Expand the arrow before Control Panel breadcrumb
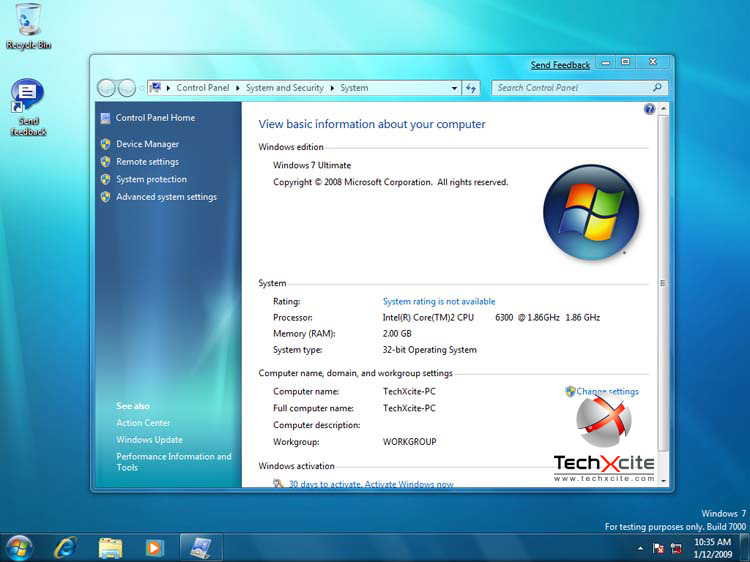750x562 pixels. (168, 88)
